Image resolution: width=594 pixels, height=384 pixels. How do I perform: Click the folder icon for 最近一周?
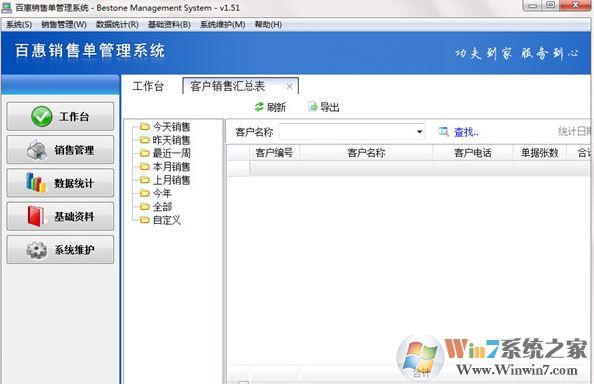(144, 153)
